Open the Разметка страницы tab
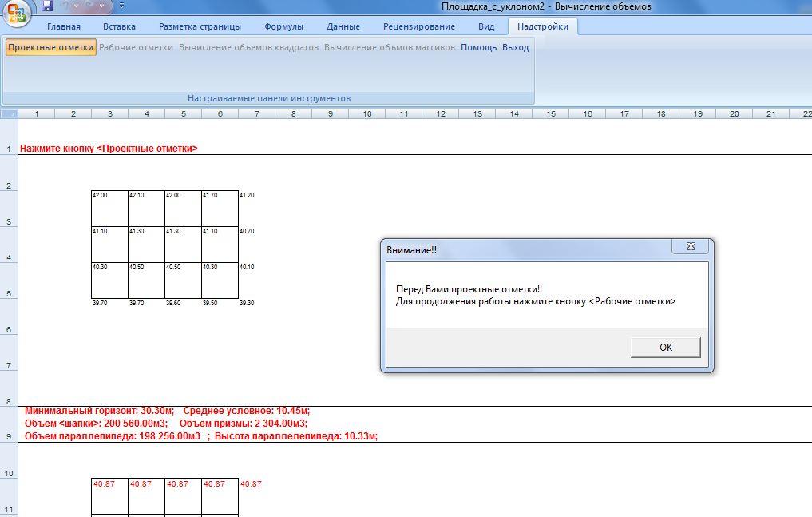 (x=200, y=26)
